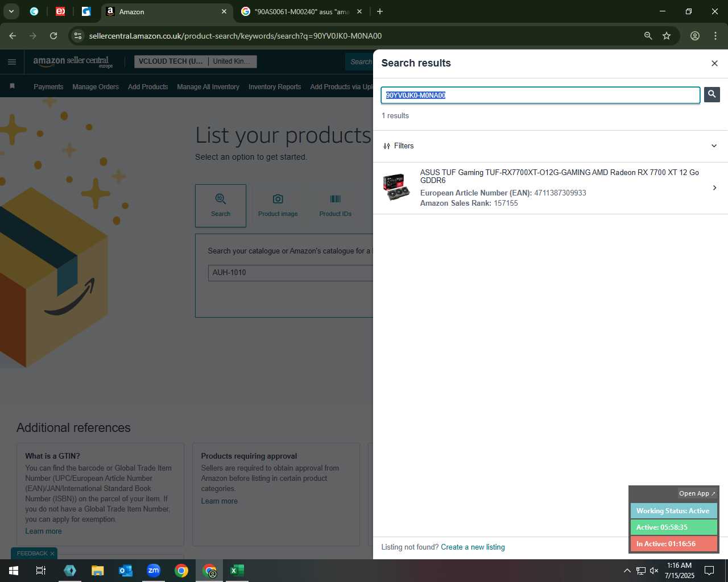This screenshot has height=582, width=728.
Task: Click Learn more under Products requiring approval
Action: (x=219, y=501)
